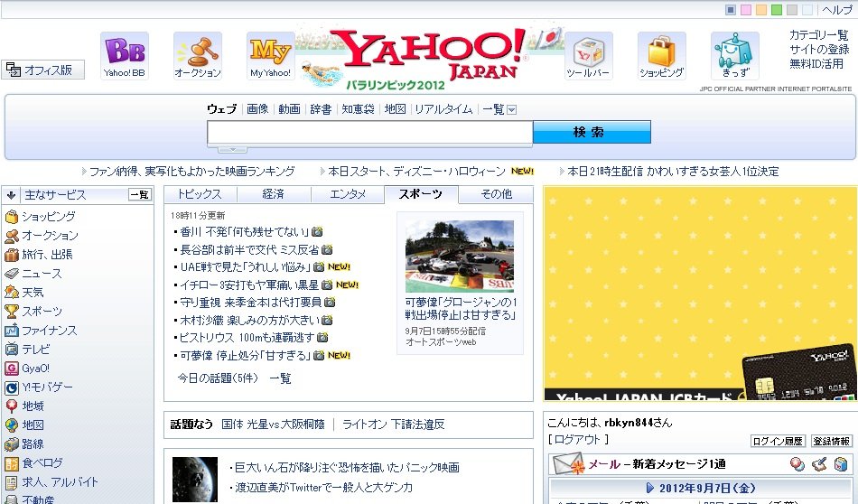Click the ログイン履歴 button

click(x=778, y=441)
